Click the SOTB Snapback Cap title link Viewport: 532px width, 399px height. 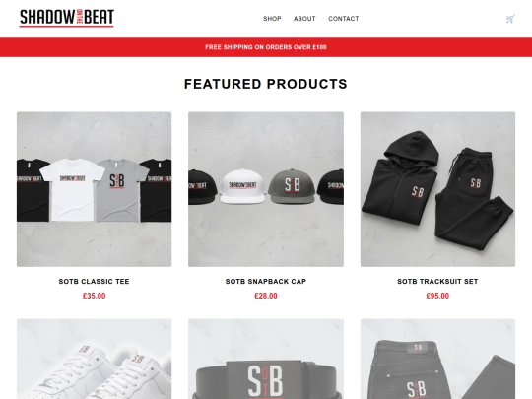(266, 281)
